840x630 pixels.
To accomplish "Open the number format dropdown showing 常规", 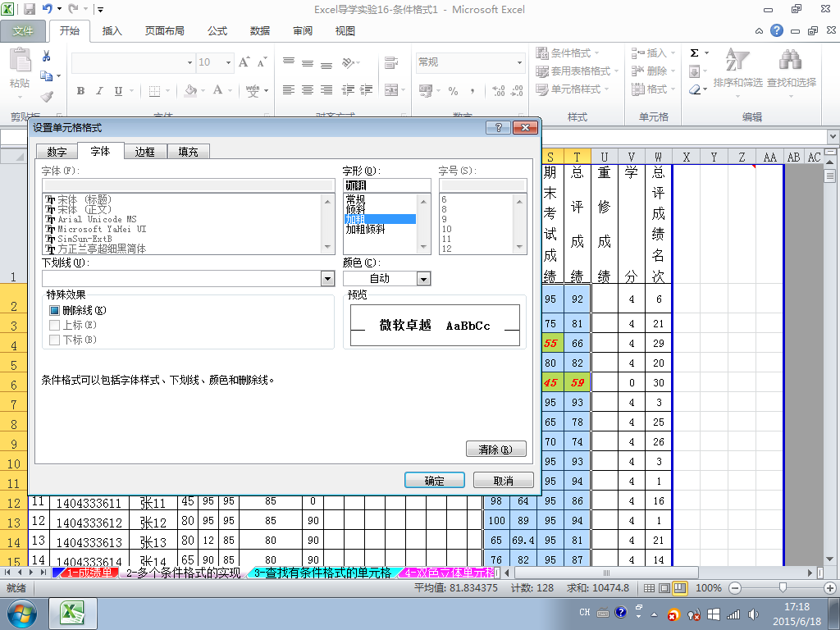I will click(x=519, y=62).
